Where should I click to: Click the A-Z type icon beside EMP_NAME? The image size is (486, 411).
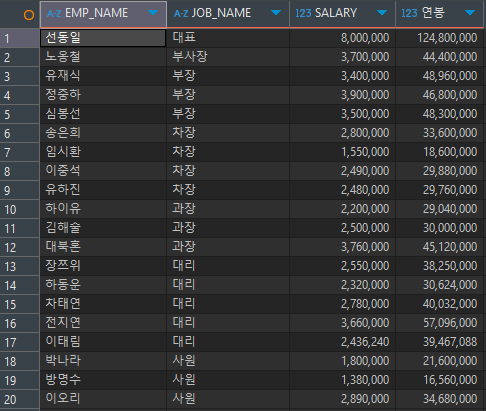[54, 13]
